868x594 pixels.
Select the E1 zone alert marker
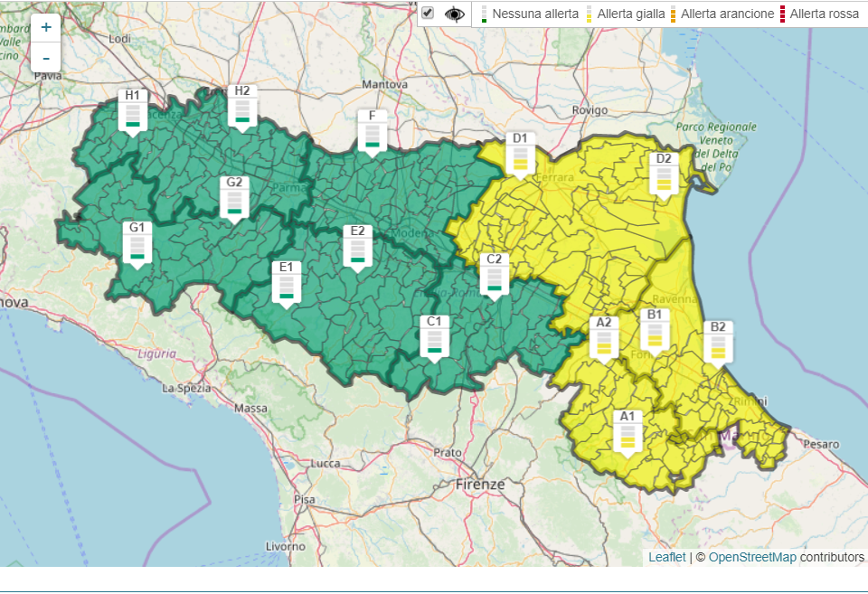point(287,283)
